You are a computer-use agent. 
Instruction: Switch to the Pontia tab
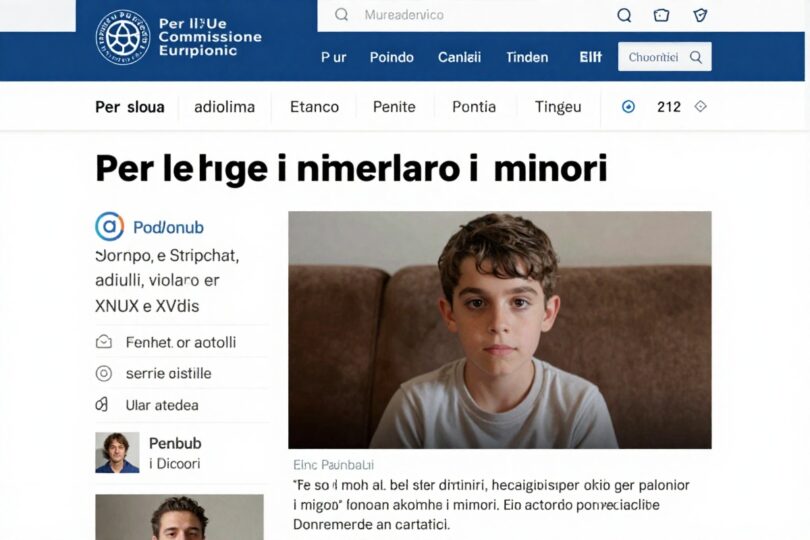[x=474, y=107]
